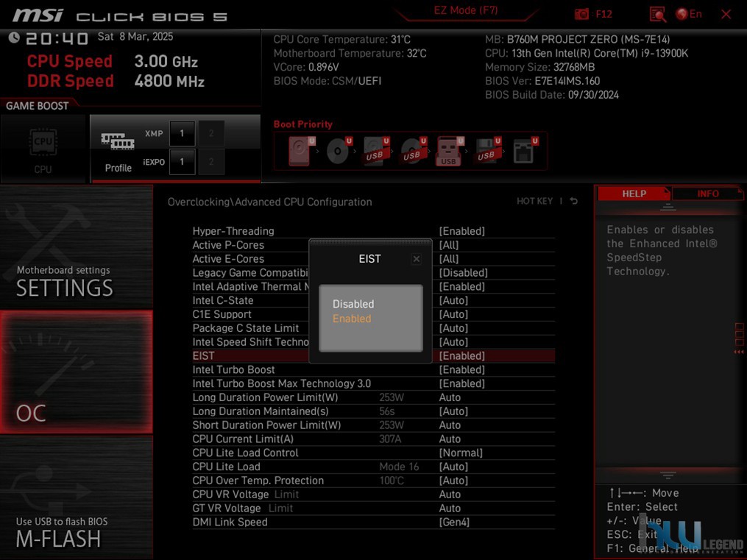
Task: Select the USB hard disk boot icon
Action: pos(376,151)
